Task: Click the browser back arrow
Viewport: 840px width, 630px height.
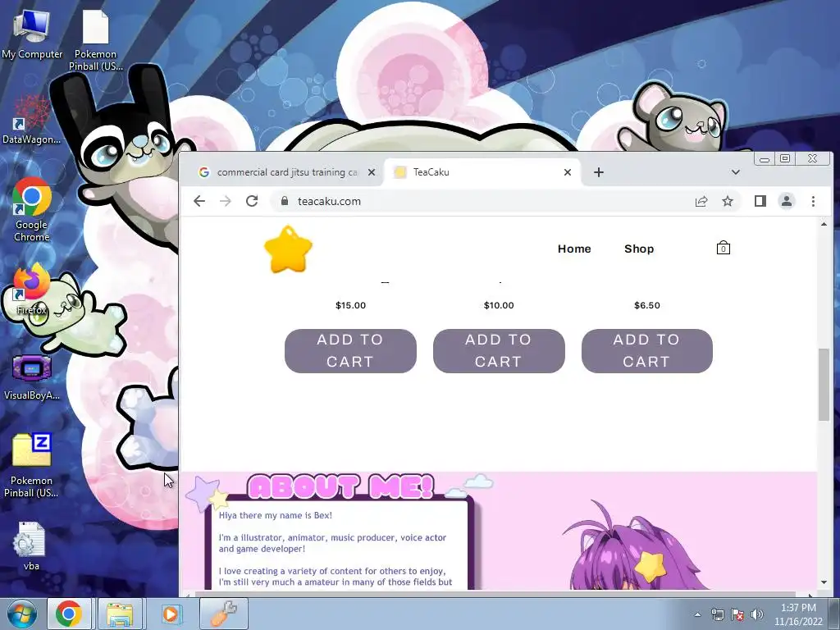Action: 199,202
